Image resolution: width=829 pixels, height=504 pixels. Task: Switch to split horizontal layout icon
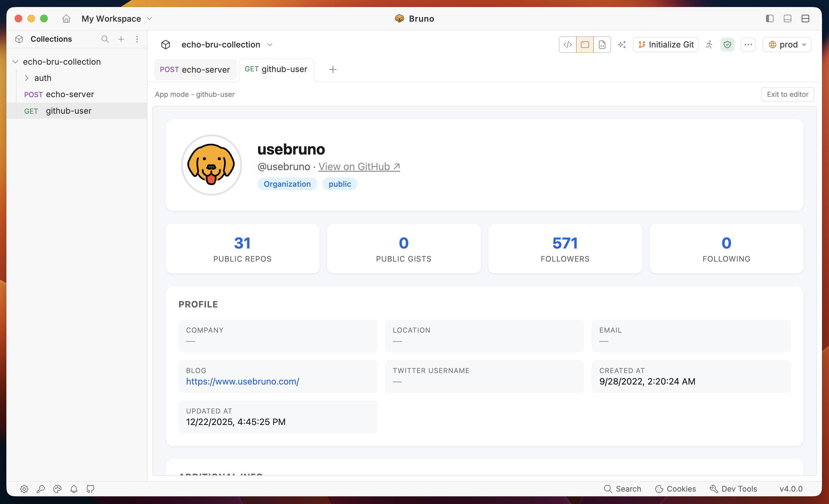click(x=805, y=18)
